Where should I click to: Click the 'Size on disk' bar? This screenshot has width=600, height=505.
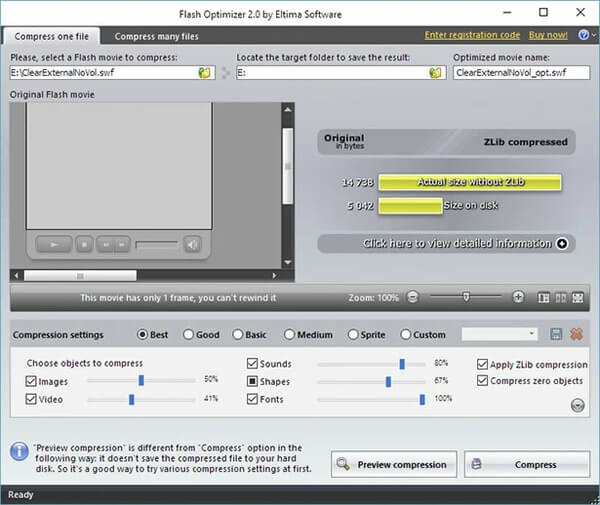pyautogui.click(x=410, y=206)
